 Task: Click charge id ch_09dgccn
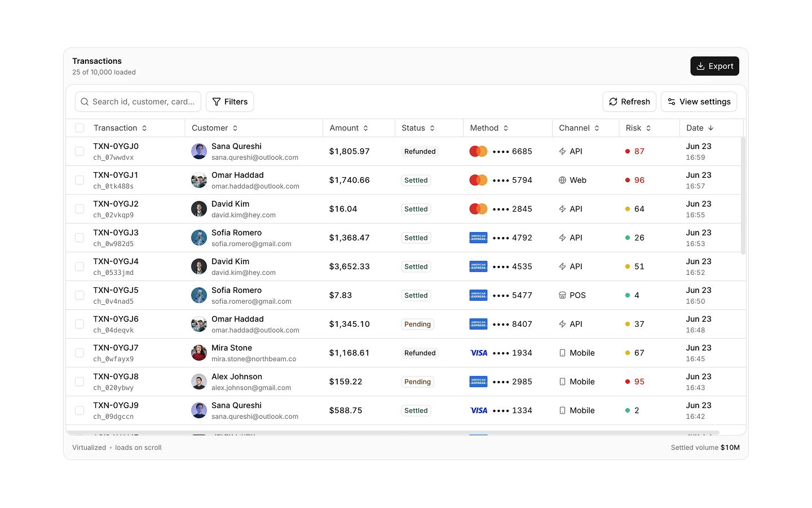113,417
